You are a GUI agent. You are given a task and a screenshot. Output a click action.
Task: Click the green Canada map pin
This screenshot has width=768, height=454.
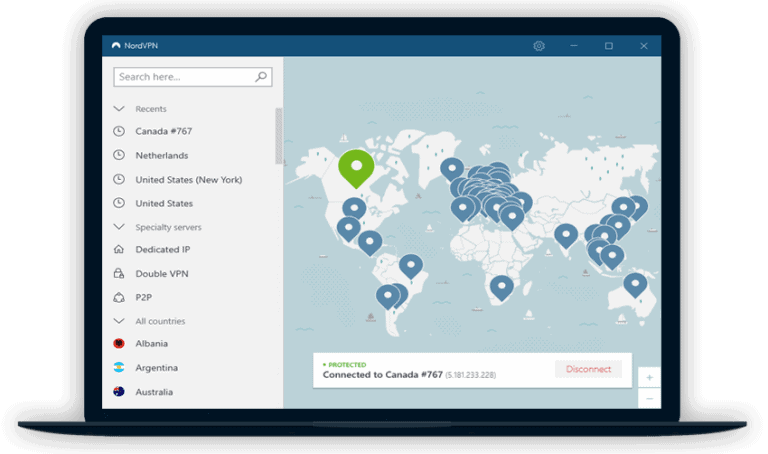(x=356, y=168)
